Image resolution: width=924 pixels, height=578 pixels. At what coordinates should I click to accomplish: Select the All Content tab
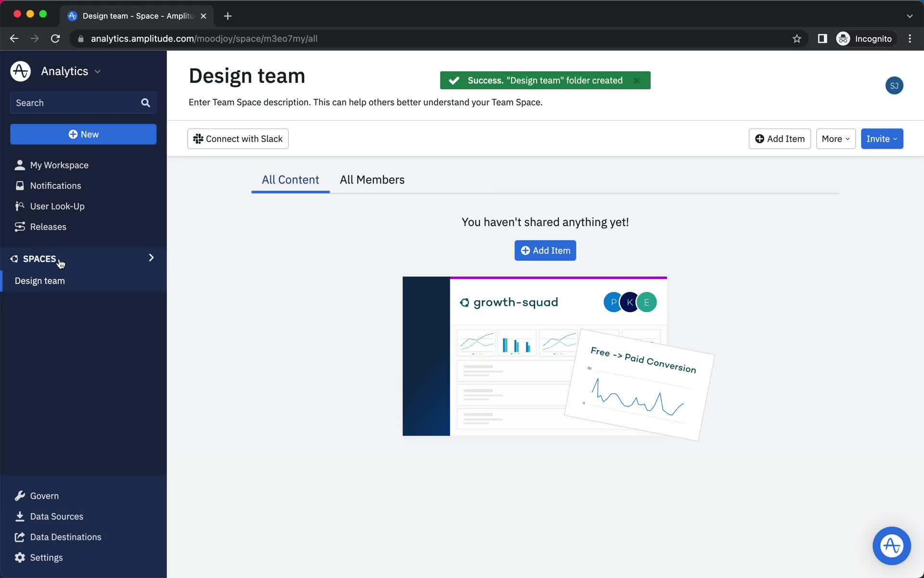click(x=290, y=179)
